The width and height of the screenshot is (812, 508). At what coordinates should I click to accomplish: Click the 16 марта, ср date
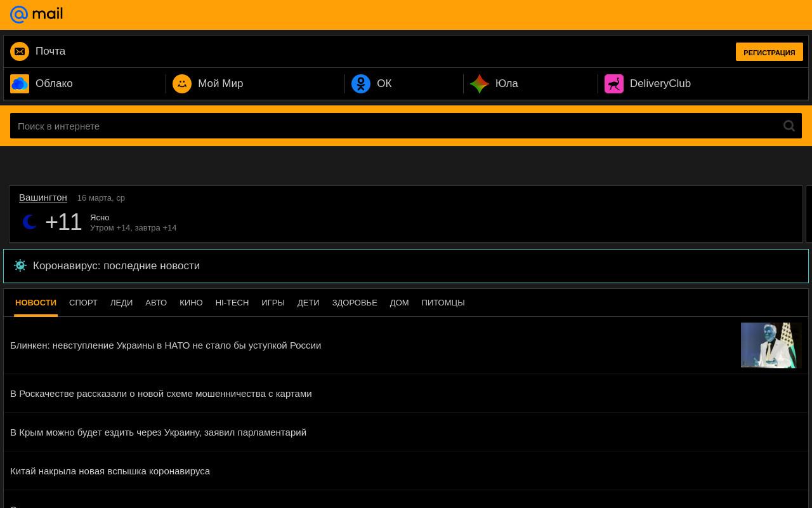pyautogui.click(x=101, y=198)
